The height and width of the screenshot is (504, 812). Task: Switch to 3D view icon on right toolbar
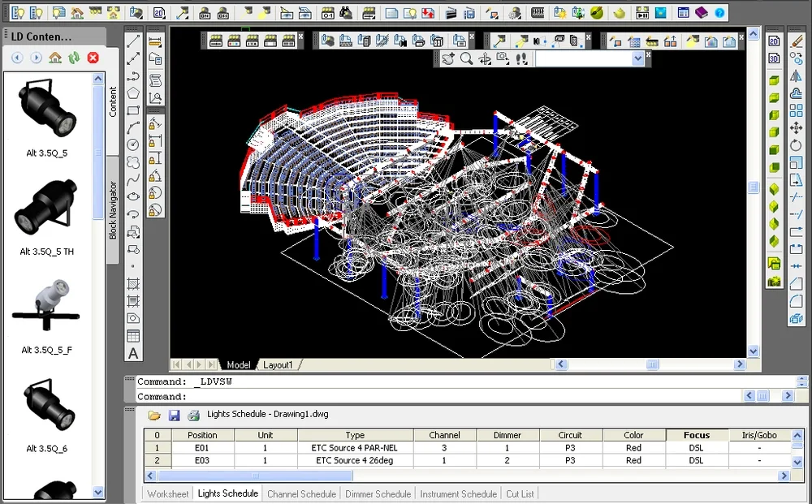[774, 58]
